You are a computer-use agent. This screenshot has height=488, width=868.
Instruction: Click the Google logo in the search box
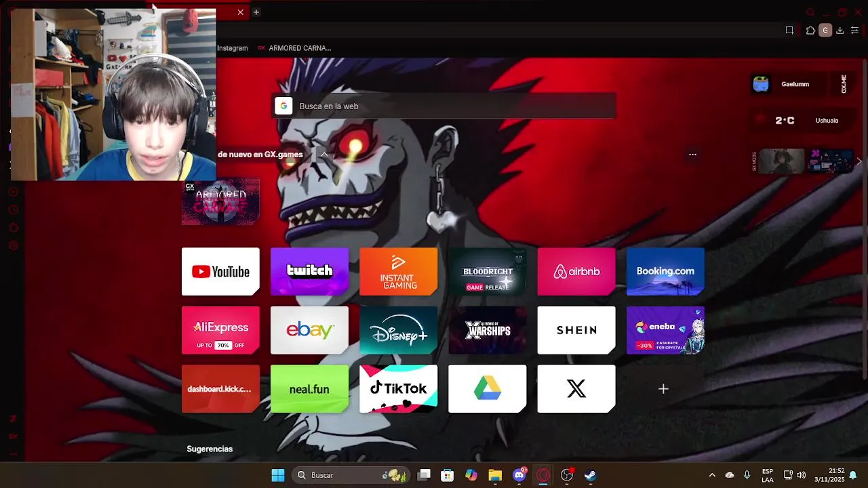(x=283, y=106)
